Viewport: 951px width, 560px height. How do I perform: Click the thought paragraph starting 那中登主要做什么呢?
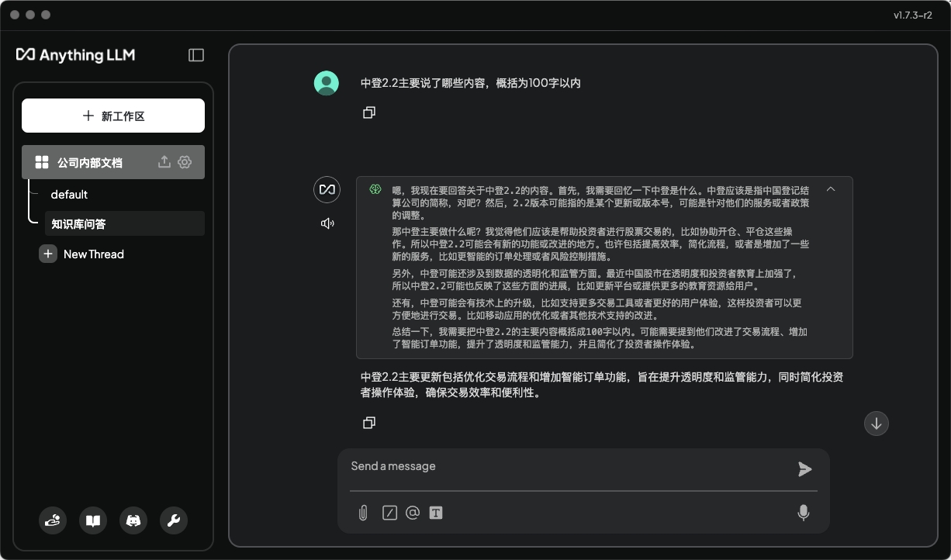point(600,244)
